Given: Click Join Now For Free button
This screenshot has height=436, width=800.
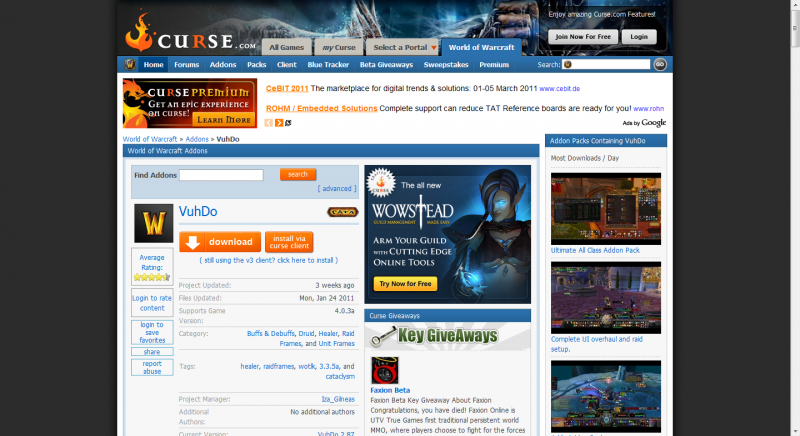Looking at the screenshot, I should pyautogui.click(x=582, y=36).
